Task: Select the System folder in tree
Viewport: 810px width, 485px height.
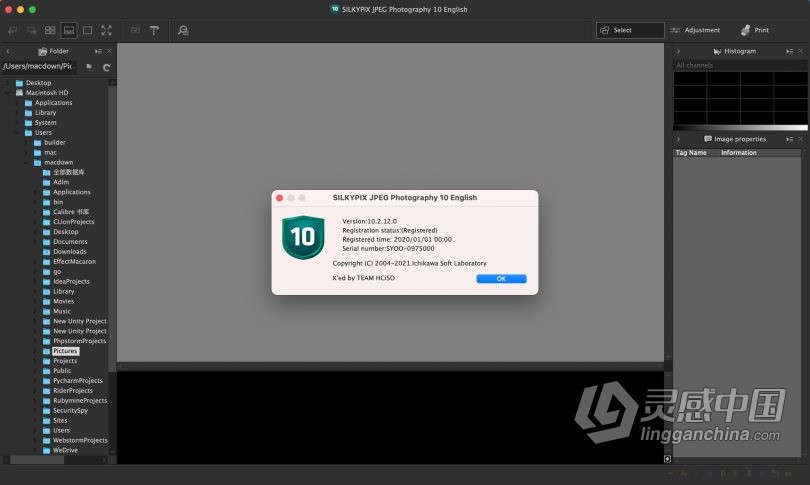Action: [x=45, y=123]
